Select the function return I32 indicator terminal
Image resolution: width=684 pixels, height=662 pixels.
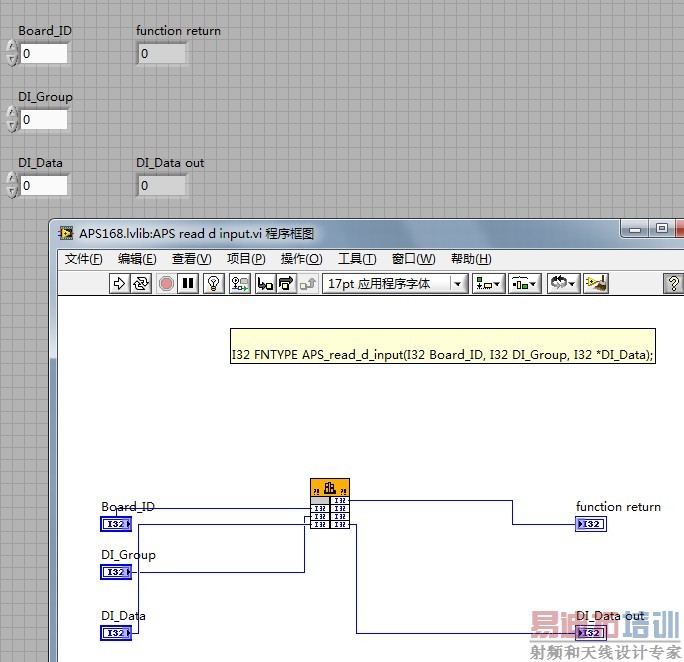point(591,524)
